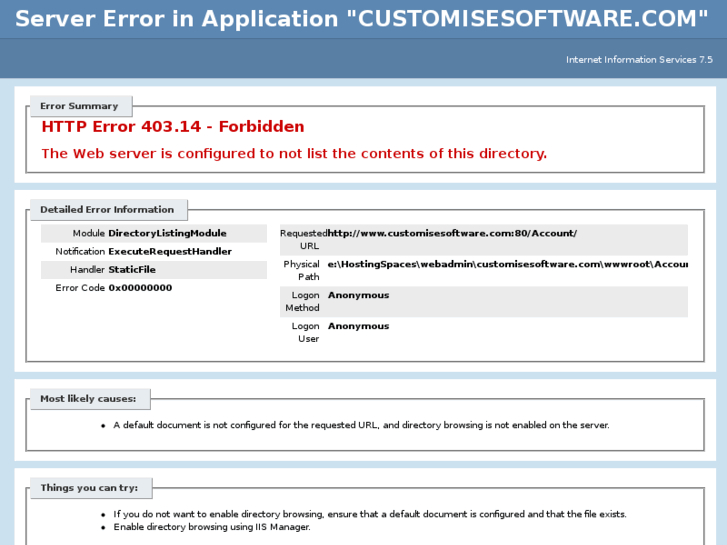This screenshot has width=727, height=545.
Task: Select the Detailed Error Information section label
Action: [107, 210]
